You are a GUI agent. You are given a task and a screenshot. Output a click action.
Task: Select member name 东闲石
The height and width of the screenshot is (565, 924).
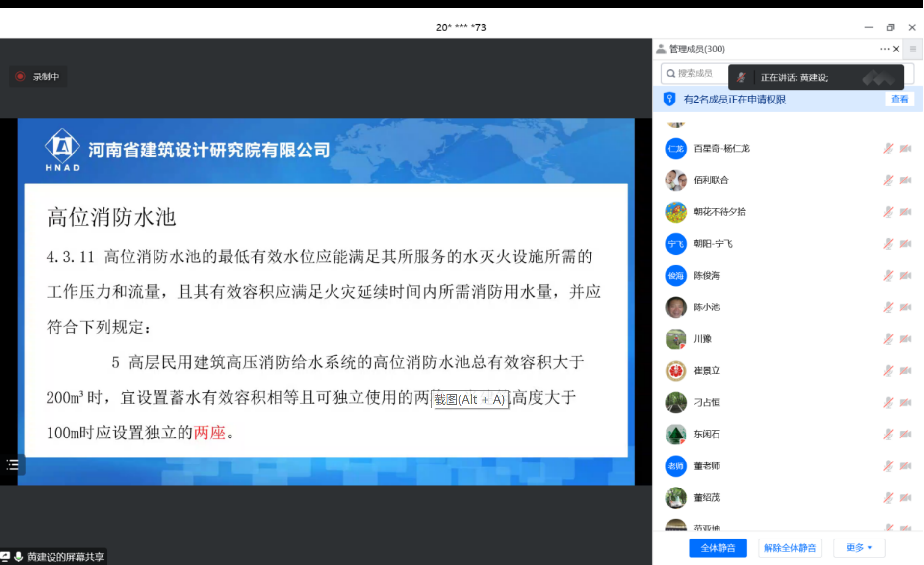[x=707, y=434]
